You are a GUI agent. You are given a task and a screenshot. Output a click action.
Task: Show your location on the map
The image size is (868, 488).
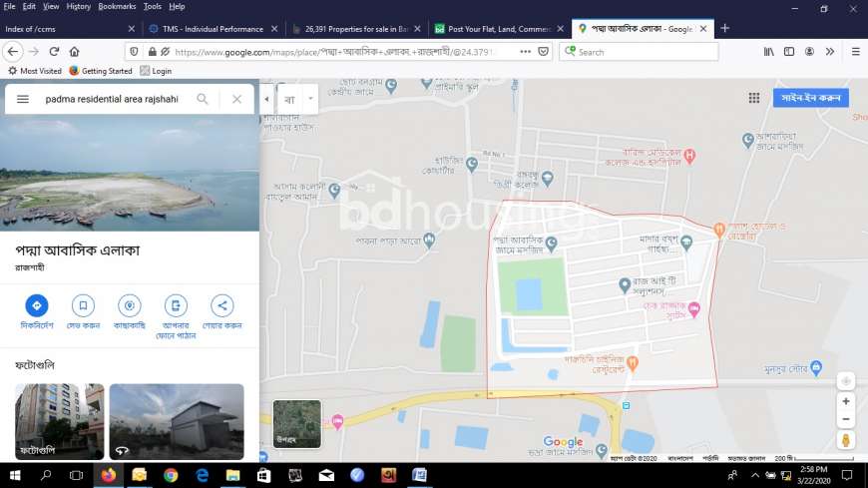coord(846,381)
